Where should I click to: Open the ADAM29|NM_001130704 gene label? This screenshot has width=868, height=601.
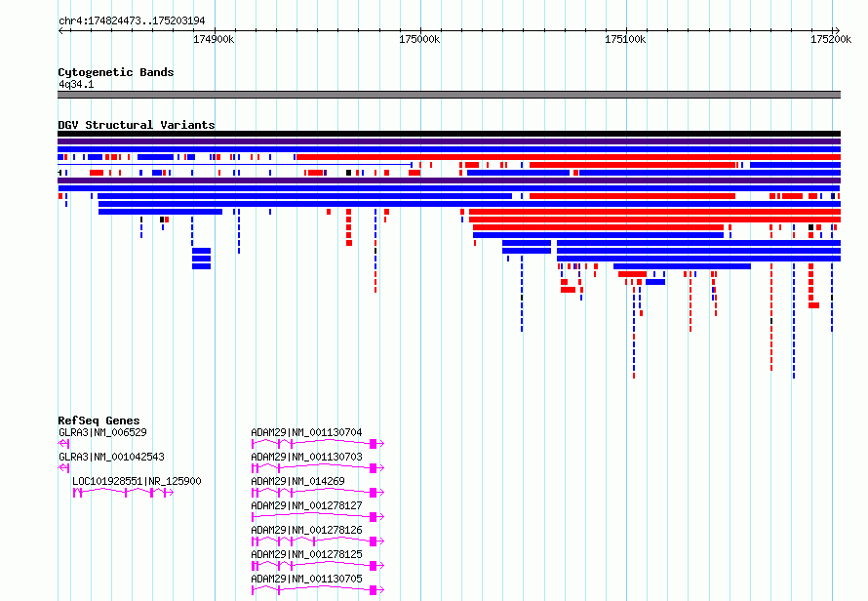(x=306, y=432)
